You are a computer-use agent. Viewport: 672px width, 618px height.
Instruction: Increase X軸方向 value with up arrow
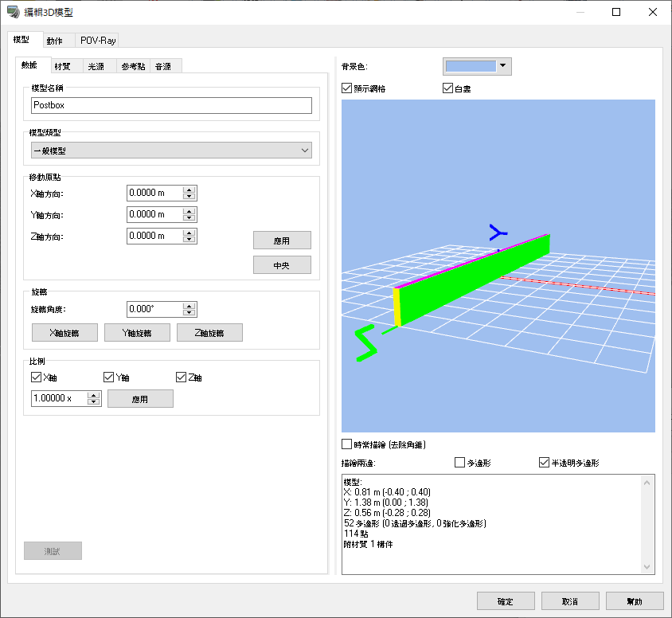189,190
